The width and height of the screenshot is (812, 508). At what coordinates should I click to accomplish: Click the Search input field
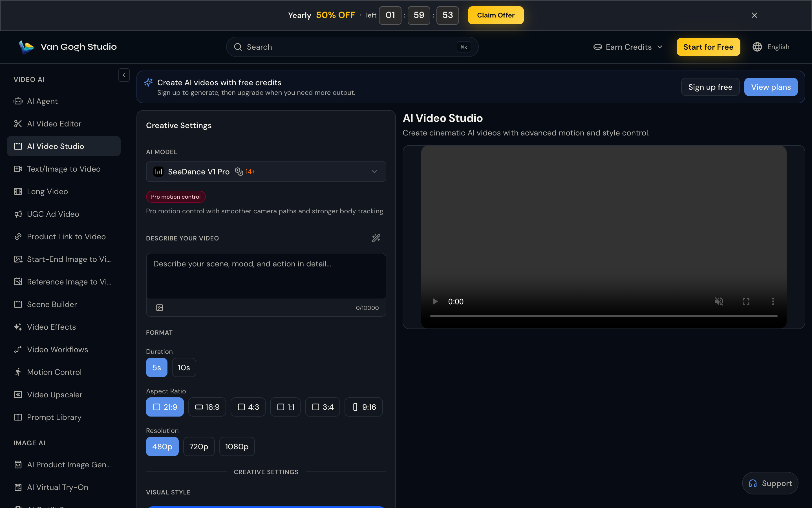(x=352, y=47)
